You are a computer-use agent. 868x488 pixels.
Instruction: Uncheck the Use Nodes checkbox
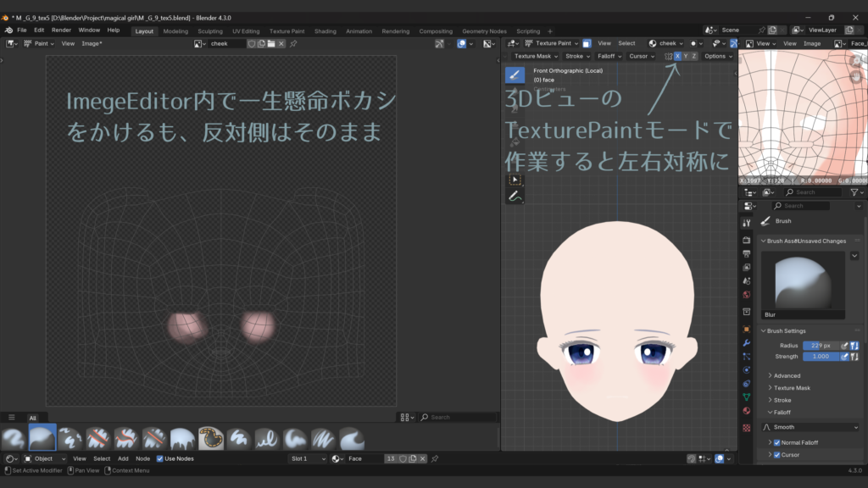coord(160,458)
